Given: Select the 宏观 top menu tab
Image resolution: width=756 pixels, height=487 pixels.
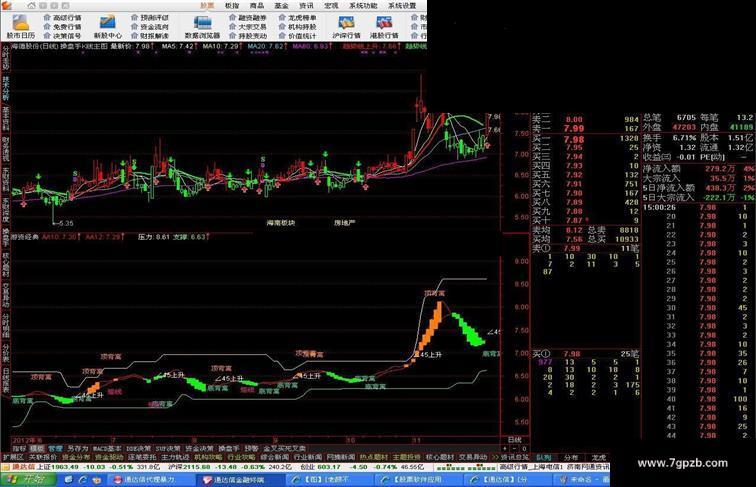Looking at the screenshot, I should pos(331,6).
